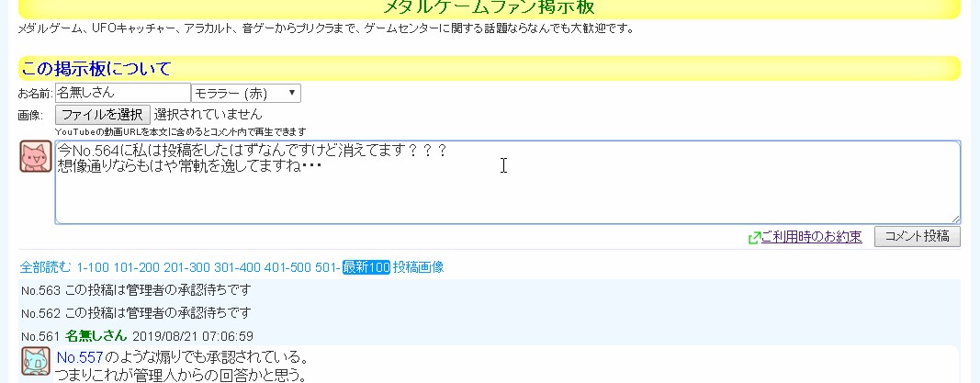The height and width of the screenshot is (383, 980).
Task: Grab the comment box resize handle
Action: pos(955,220)
